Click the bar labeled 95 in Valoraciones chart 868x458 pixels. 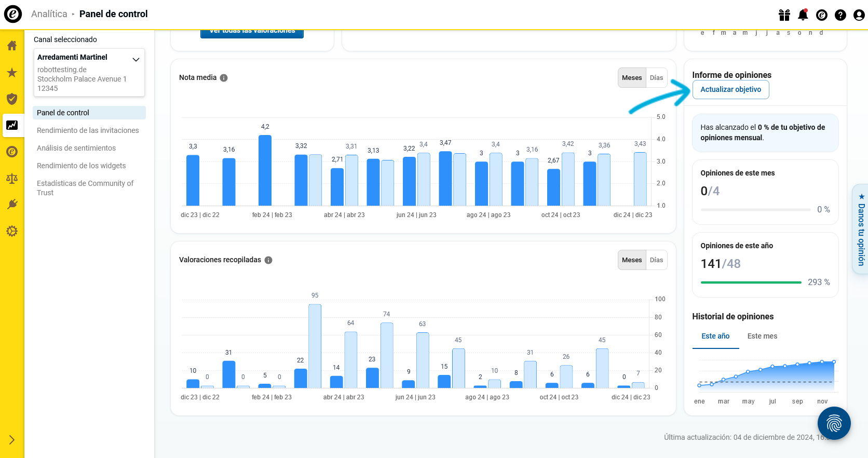(315, 346)
